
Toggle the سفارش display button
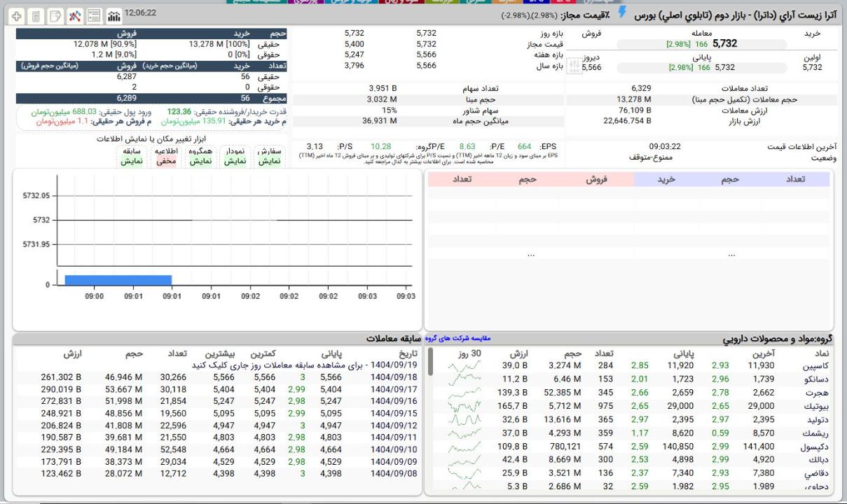pos(268,156)
